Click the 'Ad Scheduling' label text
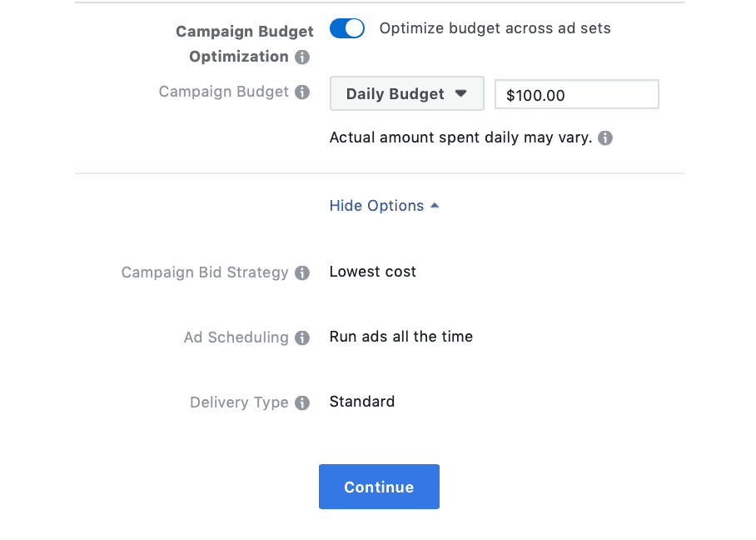The image size is (756, 540). [x=236, y=337]
